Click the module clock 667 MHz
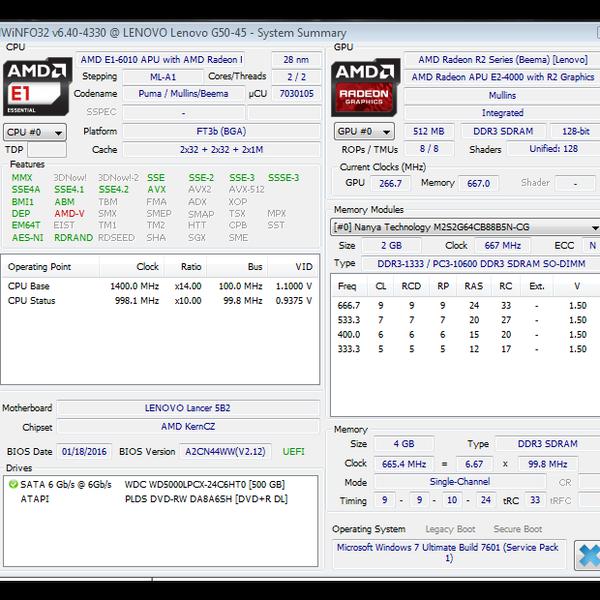Image resolution: width=600 pixels, height=600 pixels. pyautogui.click(x=502, y=246)
